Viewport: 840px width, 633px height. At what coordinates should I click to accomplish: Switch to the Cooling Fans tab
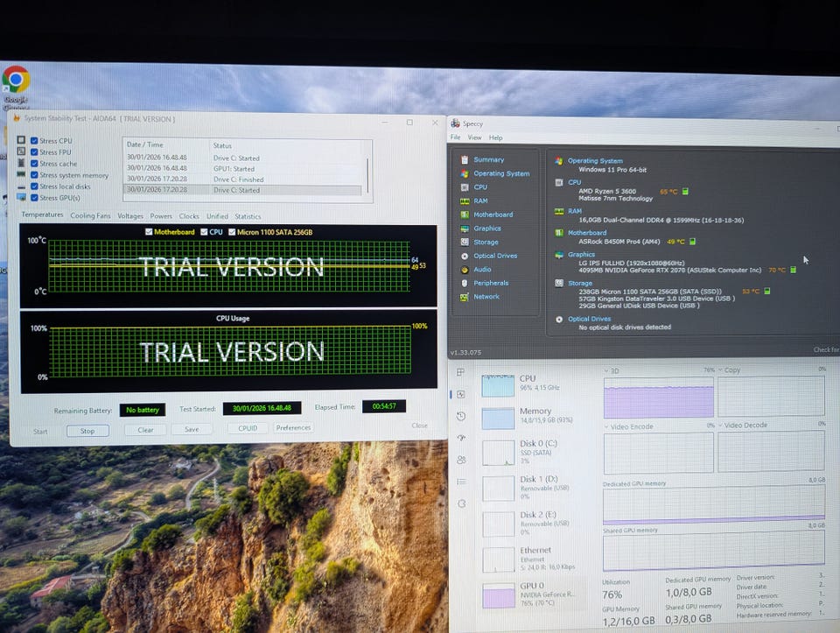coord(90,215)
